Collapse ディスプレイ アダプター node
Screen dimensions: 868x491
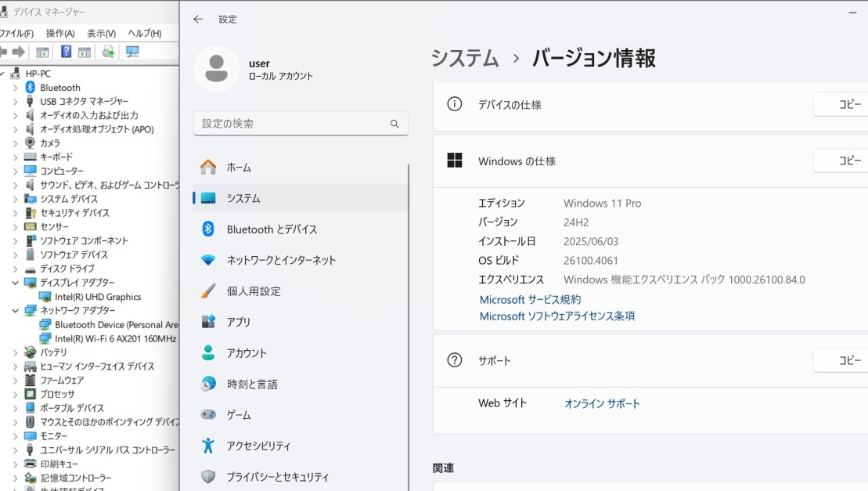coord(16,283)
